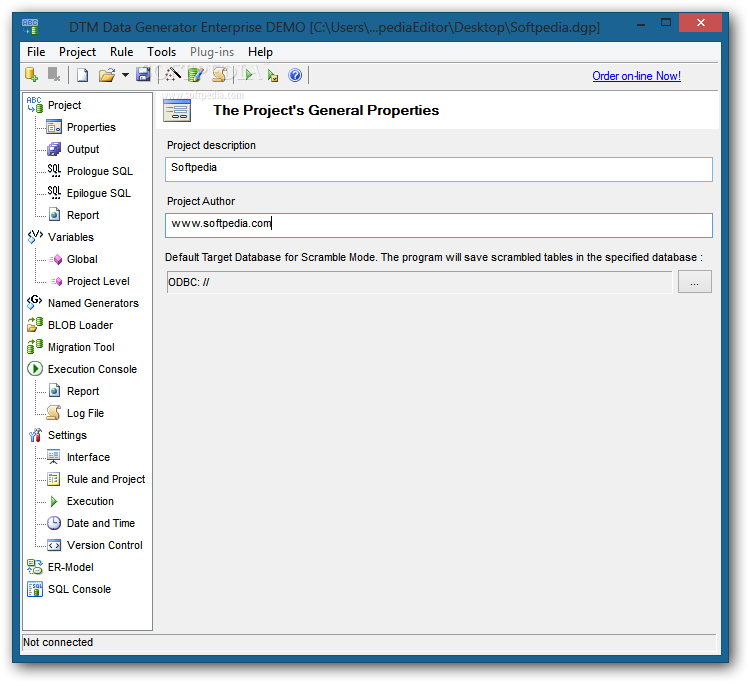The width and height of the screenshot is (749, 683).
Task: Open a project with folder icon
Action: click(x=107, y=75)
